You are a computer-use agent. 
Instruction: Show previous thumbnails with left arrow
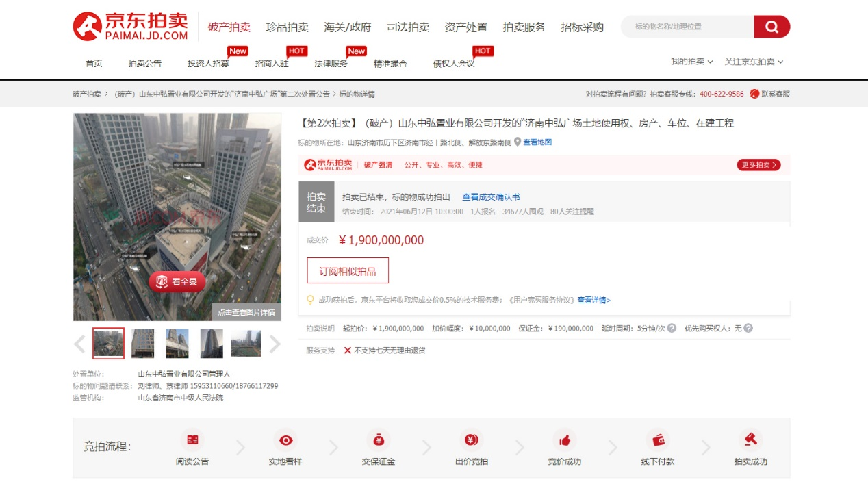(80, 344)
